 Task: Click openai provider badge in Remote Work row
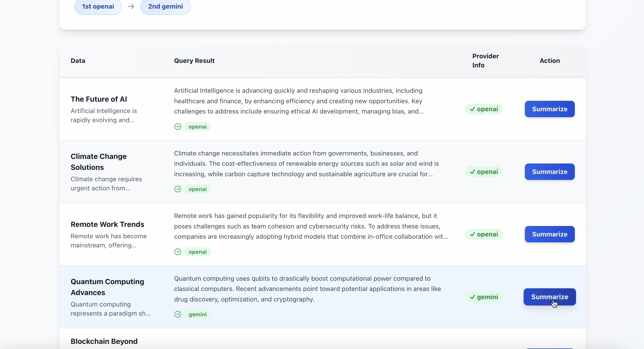[x=484, y=234]
